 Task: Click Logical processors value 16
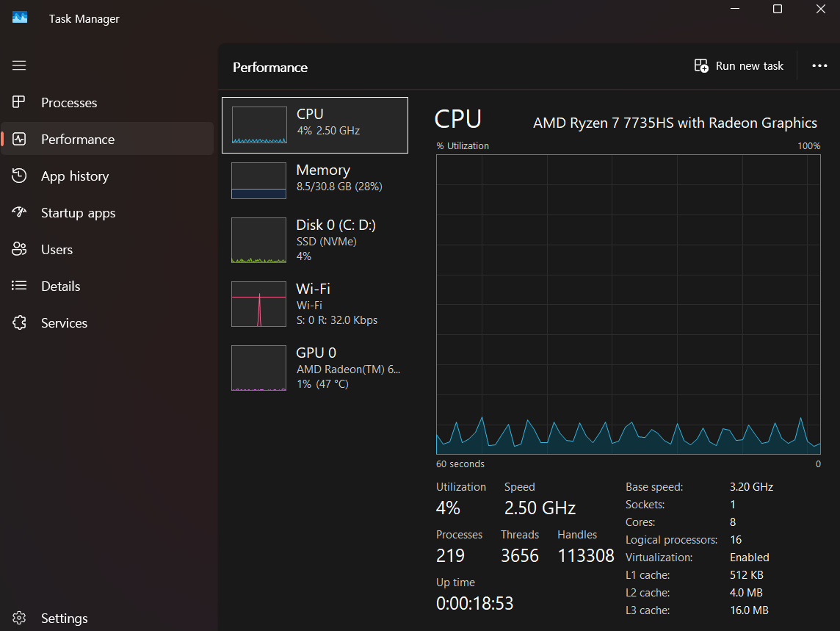736,540
